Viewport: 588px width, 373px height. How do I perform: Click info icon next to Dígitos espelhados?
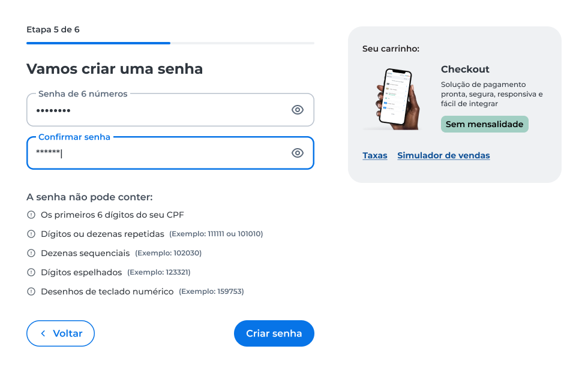click(31, 272)
